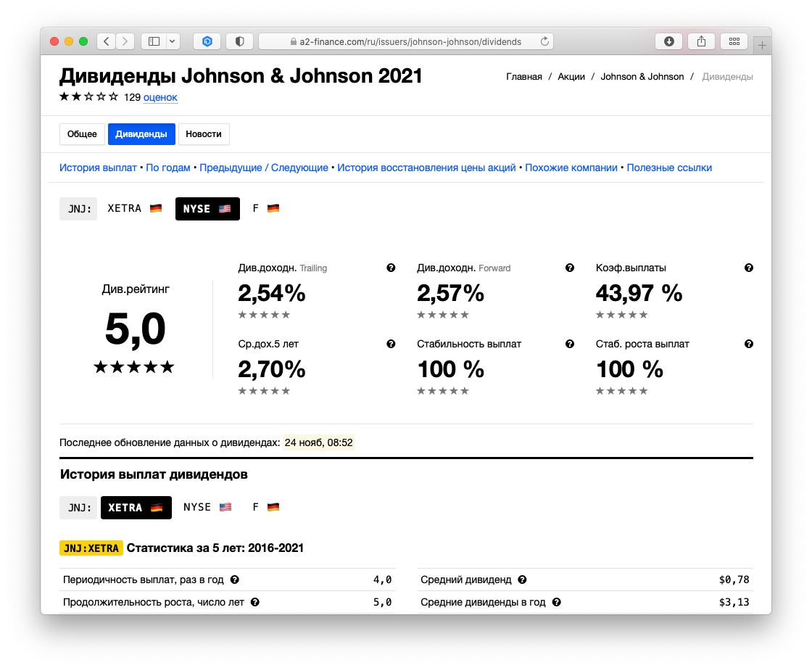The height and width of the screenshot is (668, 812).
Task: Go to 'Акции' breadcrumb
Action: pos(571,77)
